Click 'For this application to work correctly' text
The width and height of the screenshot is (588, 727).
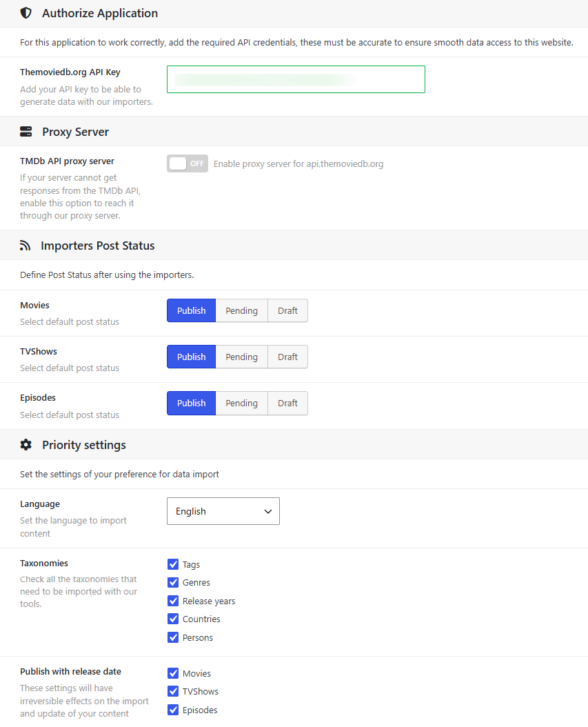(296, 42)
